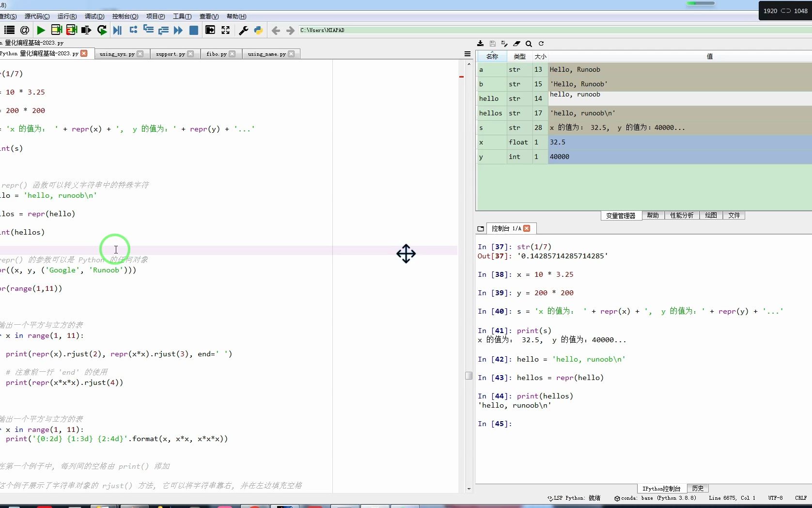Stop debugging with blue square button
812x508 pixels.
[x=194, y=30]
